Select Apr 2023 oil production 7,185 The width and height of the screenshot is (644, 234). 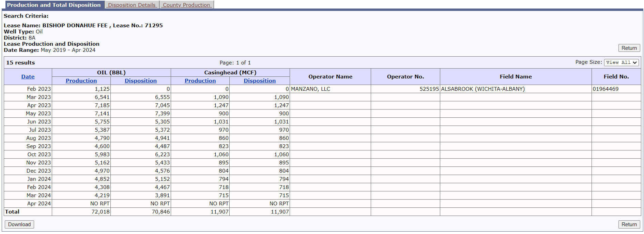(81, 105)
